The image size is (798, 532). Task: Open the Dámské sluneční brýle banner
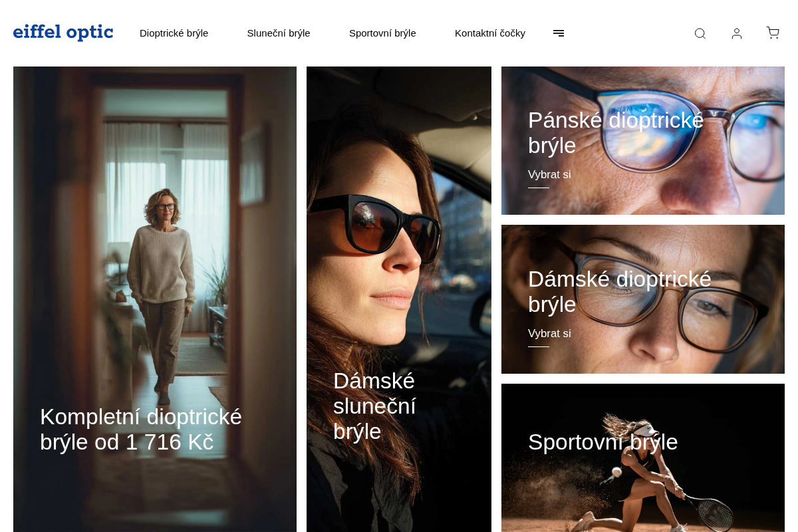tap(399, 299)
